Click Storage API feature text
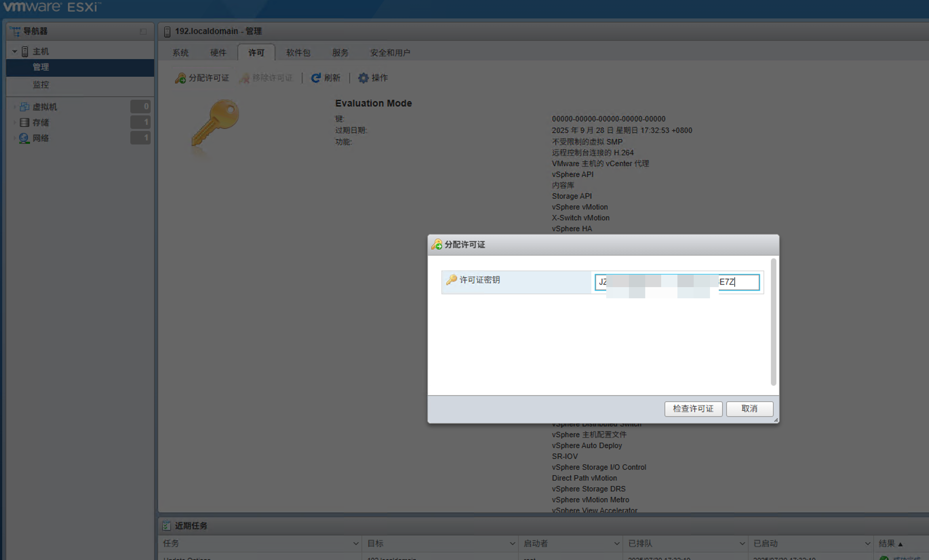Image resolution: width=929 pixels, height=560 pixels. pyautogui.click(x=572, y=196)
